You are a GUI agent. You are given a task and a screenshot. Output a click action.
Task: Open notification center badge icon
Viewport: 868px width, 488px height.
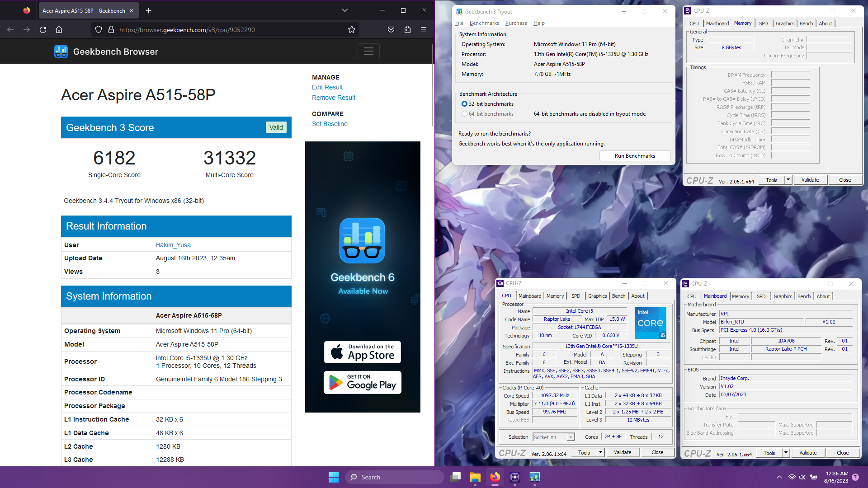coord(855,477)
